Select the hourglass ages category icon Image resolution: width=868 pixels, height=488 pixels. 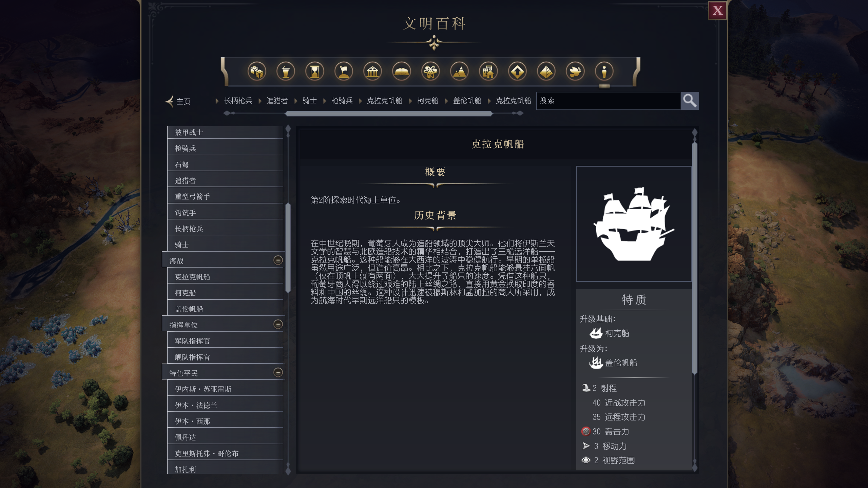click(x=314, y=72)
